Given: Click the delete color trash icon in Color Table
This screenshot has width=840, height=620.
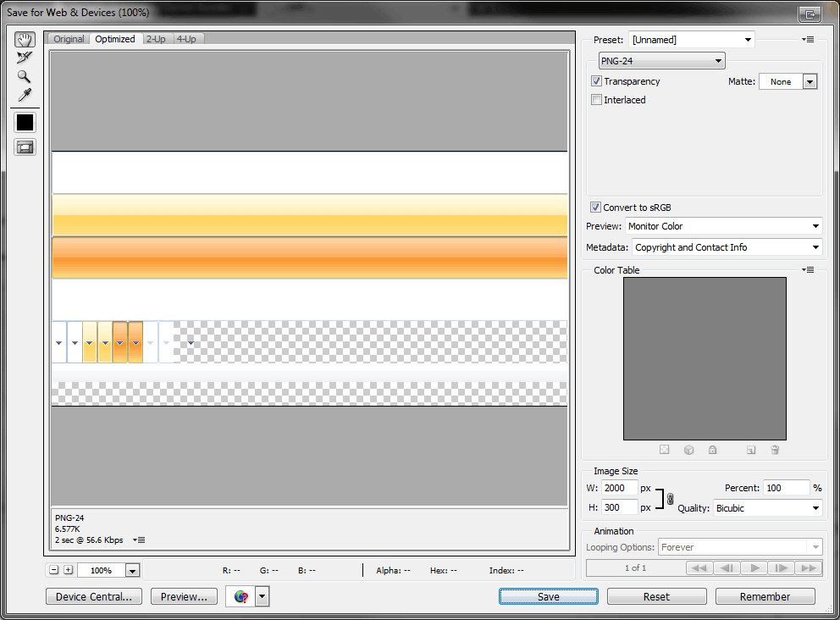Looking at the screenshot, I should coord(774,449).
